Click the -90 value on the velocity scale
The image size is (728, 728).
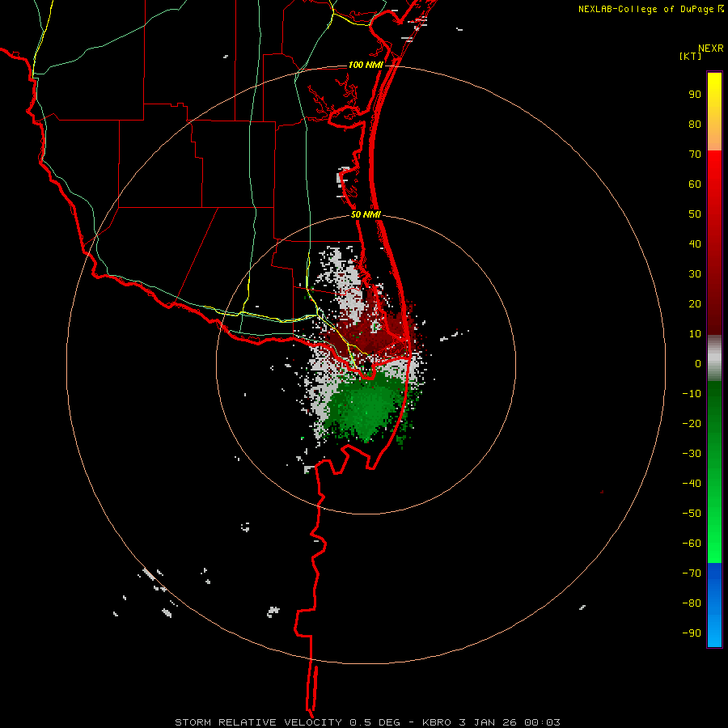click(x=692, y=633)
